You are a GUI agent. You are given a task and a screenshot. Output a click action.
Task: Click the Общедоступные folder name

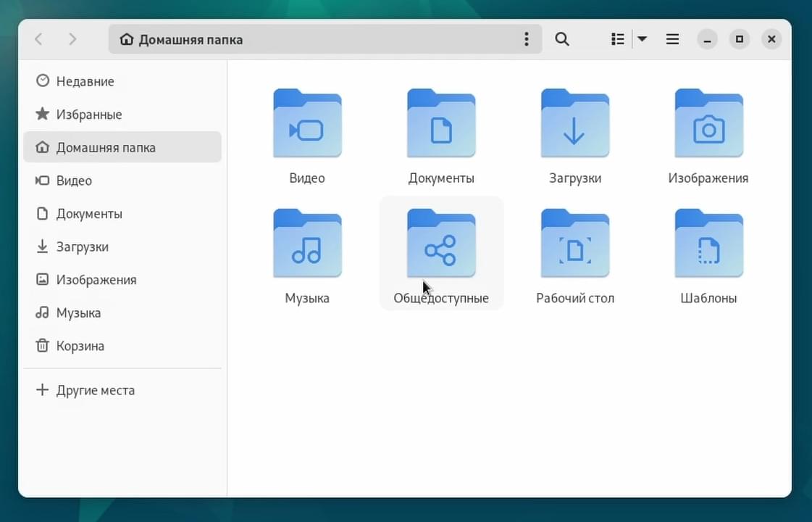point(441,298)
